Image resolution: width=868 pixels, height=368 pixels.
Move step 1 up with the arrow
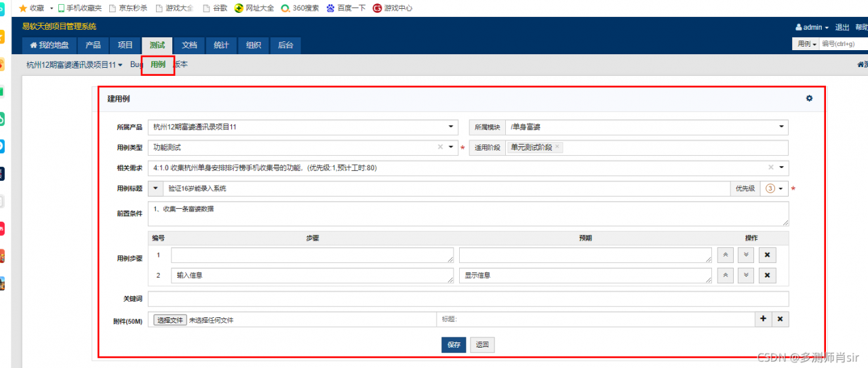[x=725, y=255]
